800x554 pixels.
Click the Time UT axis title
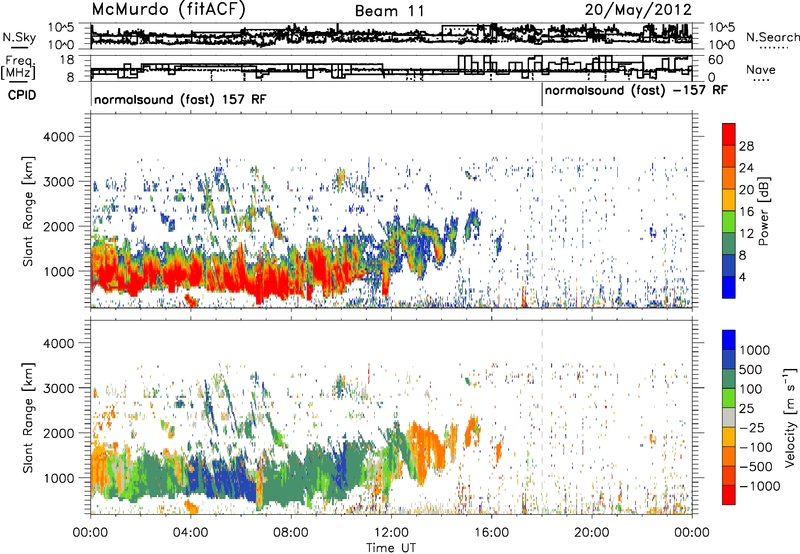pos(391,547)
